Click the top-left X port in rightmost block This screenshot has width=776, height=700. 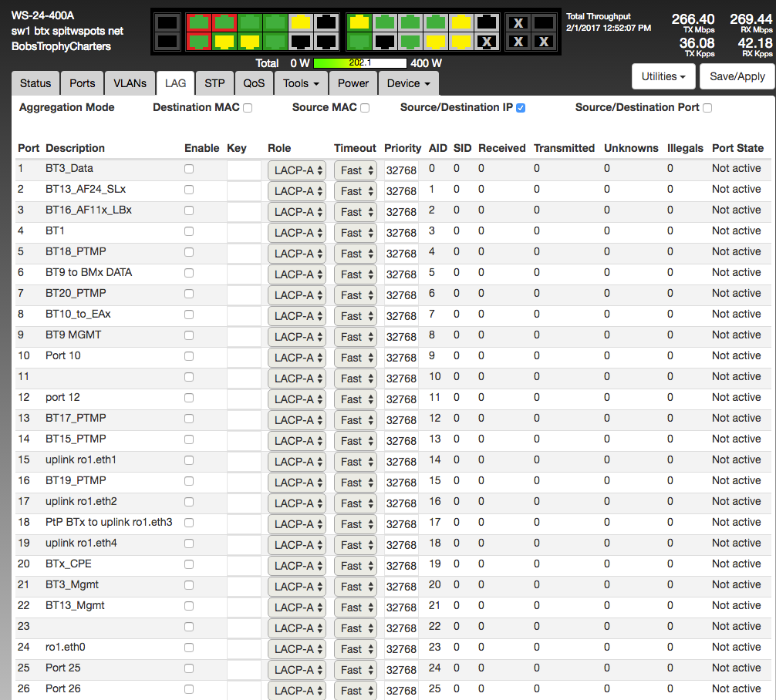[519, 23]
